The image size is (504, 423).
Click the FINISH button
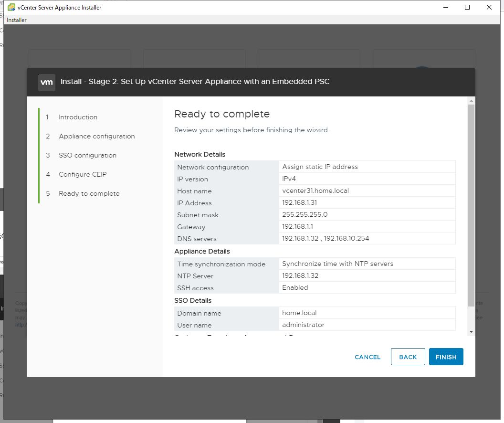point(446,357)
